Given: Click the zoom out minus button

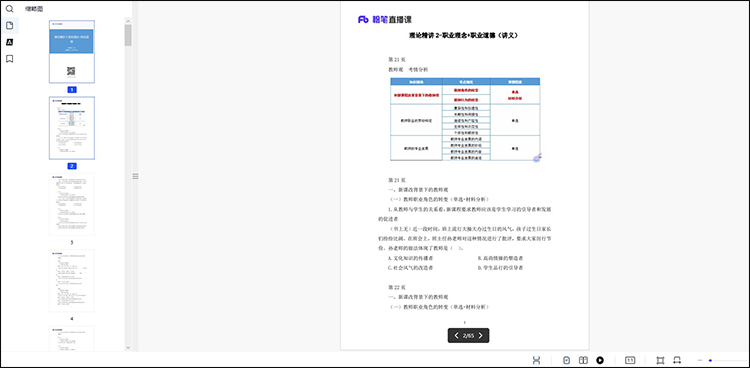Looking at the screenshot, I should click(700, 360).
